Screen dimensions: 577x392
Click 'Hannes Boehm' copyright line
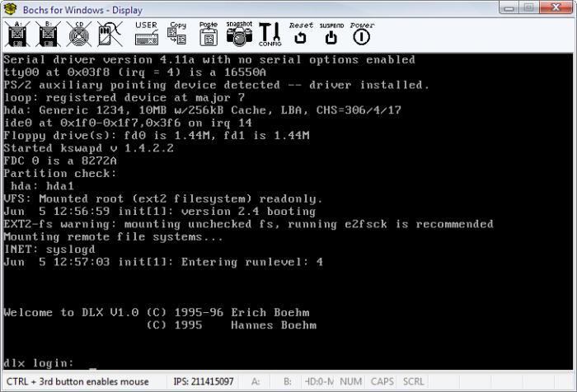pyautogui.click(x=232, y=325)
